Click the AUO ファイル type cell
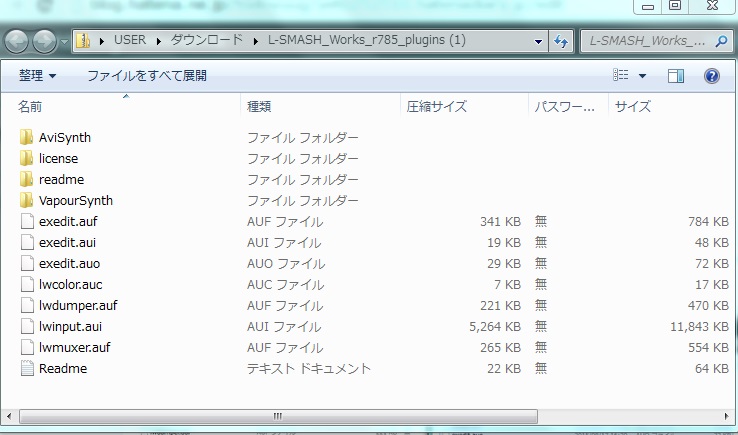 click(x=286, y=264)
